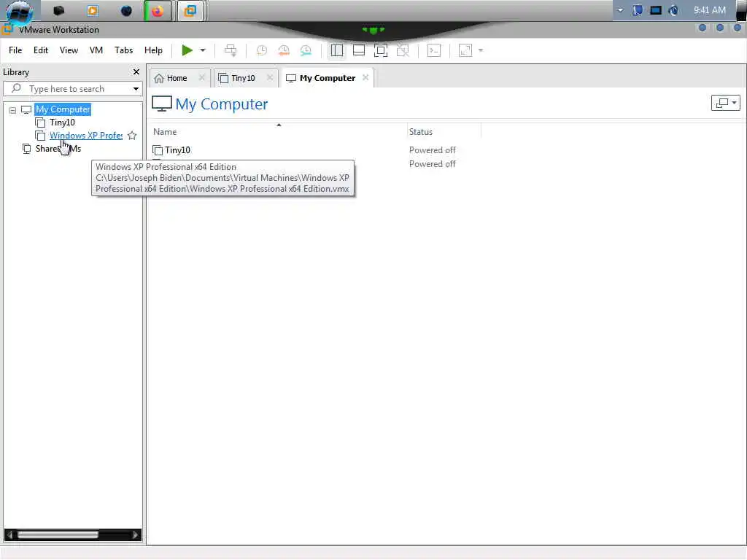
Task: Close the My Computer tab
Action: (x=365, y=77)
